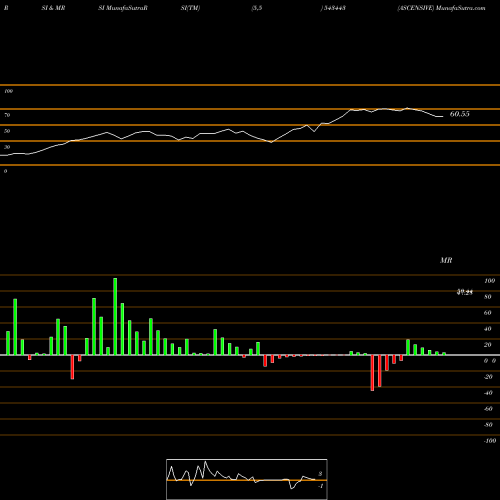Click the '(ASCENSIVE) MunafaSutra.com' header text
500x500 pixels.
[441, 8]
